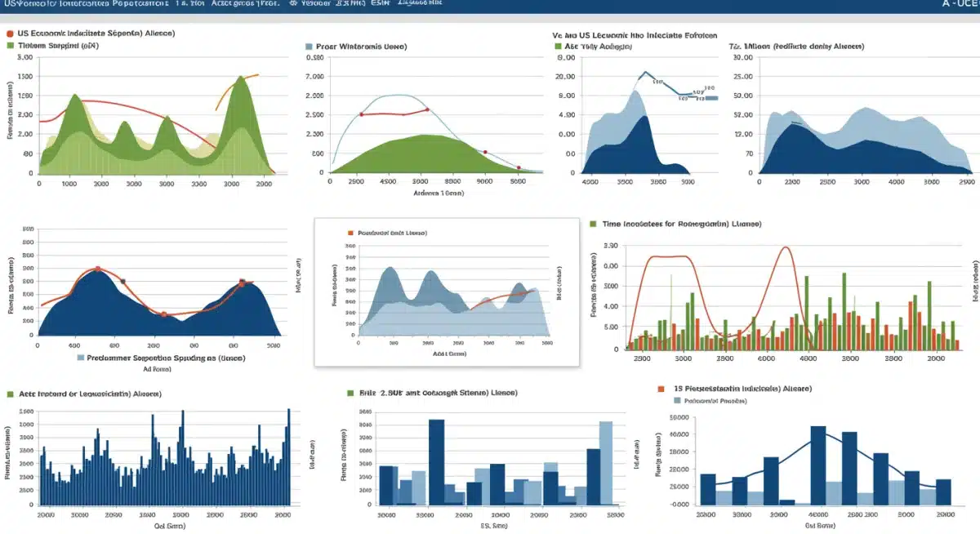The width and height of the screenshot is (980, 534).
Task: Click the red legend square above the bottom-right chart
Action: 662,389
